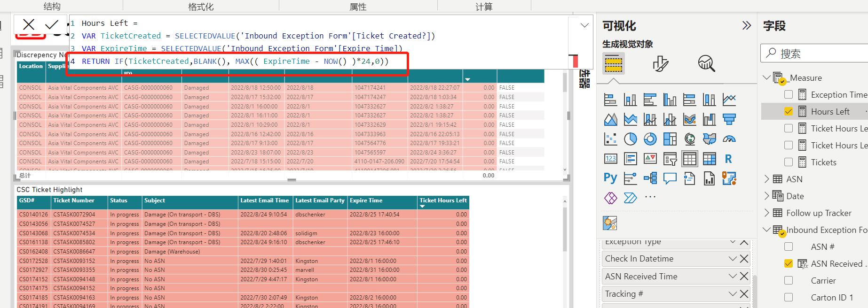Expand the Follow up Tracker table
Screen dimensions: 868x308
pyautogui.click(x=766, y=213)
